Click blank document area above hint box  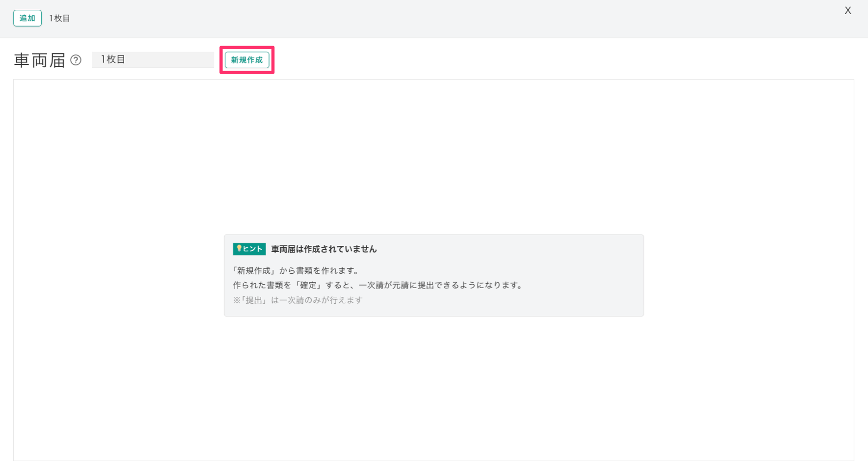click(x=434, y=157)
